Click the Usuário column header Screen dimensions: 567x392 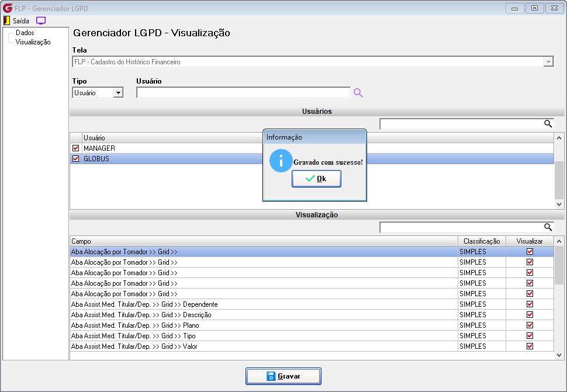tap(317, 138)
